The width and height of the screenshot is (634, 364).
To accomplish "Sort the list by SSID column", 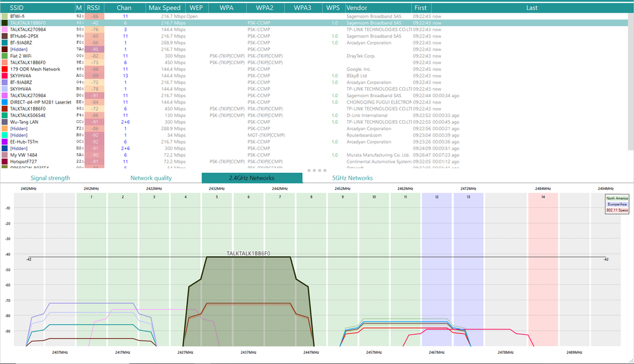I will pyautogui.click(x=37, y=8).
